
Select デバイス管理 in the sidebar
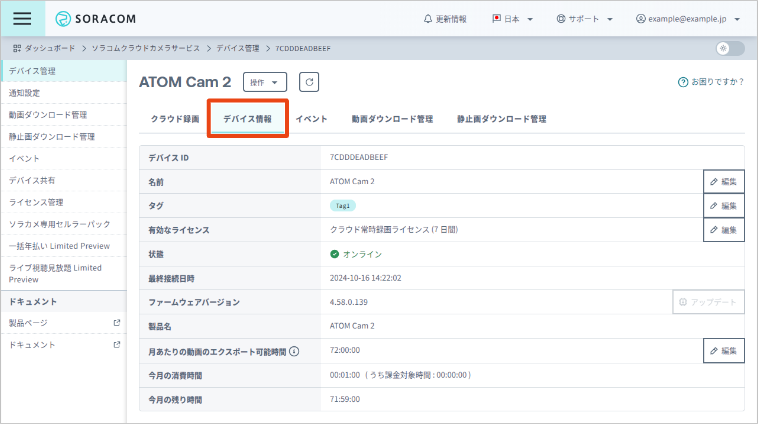point(63,71)
